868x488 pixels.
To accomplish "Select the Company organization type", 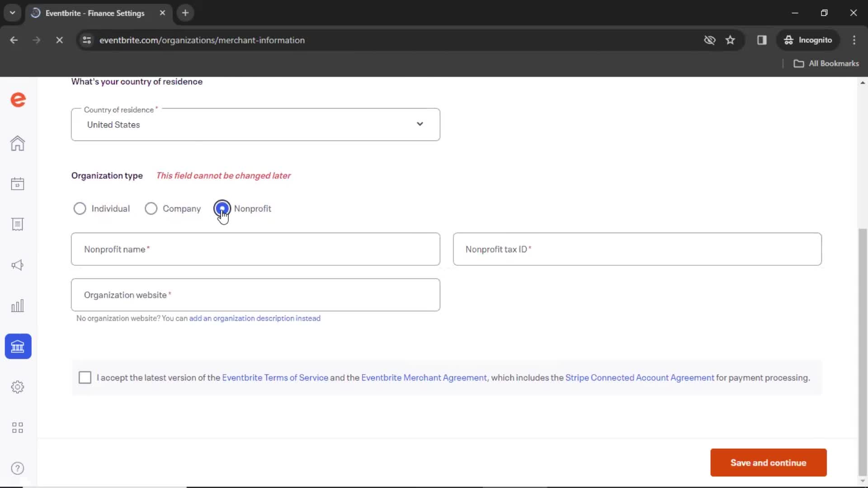I will pyautogui.click(x=151, y=209).
